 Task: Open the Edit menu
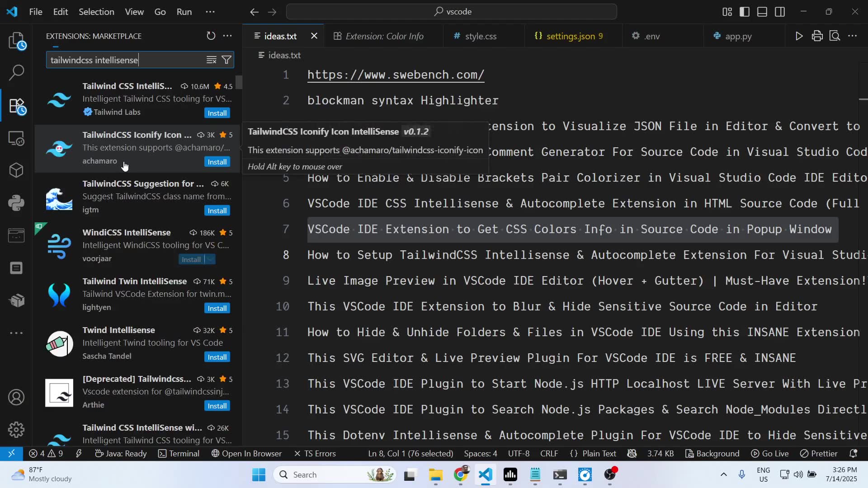tap(61, 12)
